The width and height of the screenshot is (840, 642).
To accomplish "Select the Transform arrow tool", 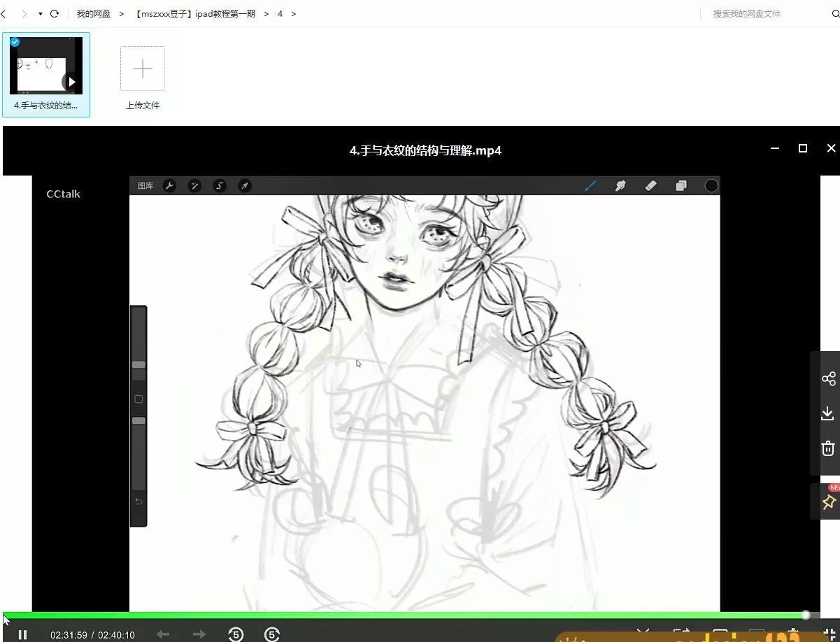I will tap(245, 185).
